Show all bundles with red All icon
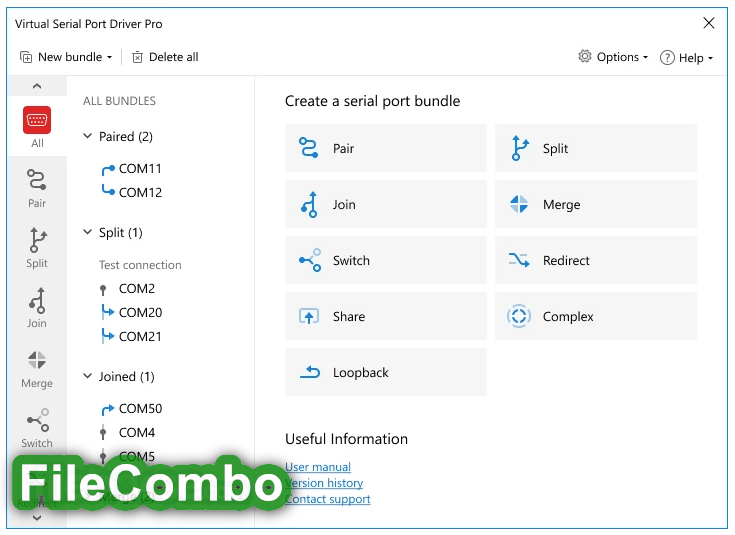Image resolution: width=735 pixels, height=535 pixels. pyautogui.click(x=37, y=126)
